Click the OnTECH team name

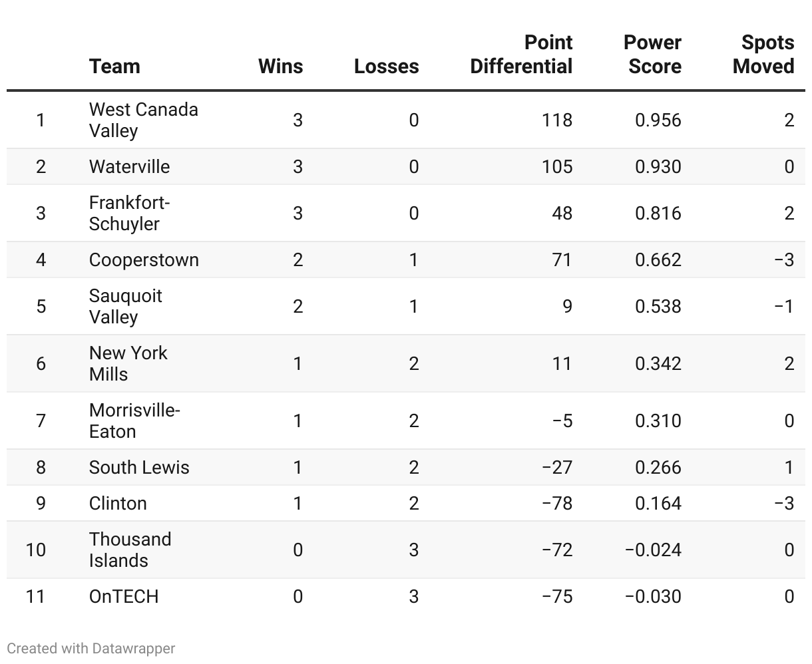[124, 596]
